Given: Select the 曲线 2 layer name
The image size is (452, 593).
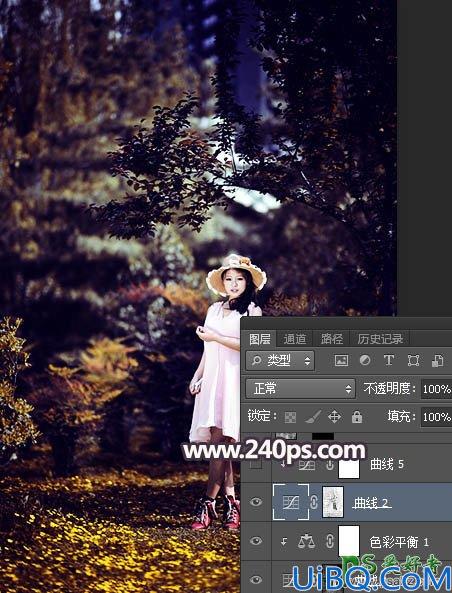Looking at the screenshot, I should click(x=371, y=503).
